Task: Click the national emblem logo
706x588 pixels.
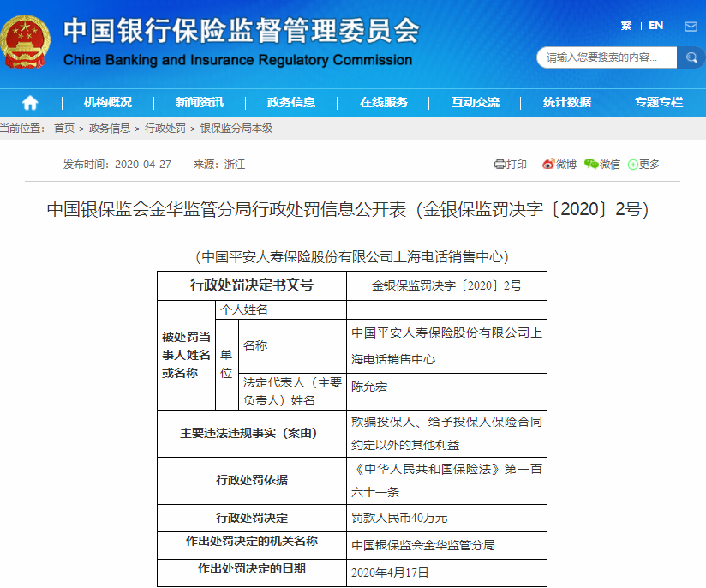Action: tap(25, 41)
